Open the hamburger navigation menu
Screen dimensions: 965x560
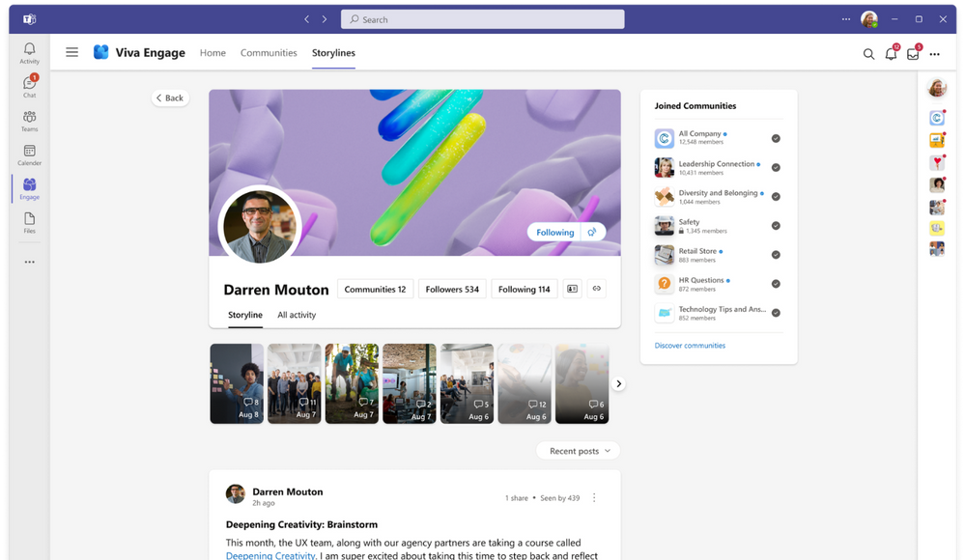[x=71, y=52]
